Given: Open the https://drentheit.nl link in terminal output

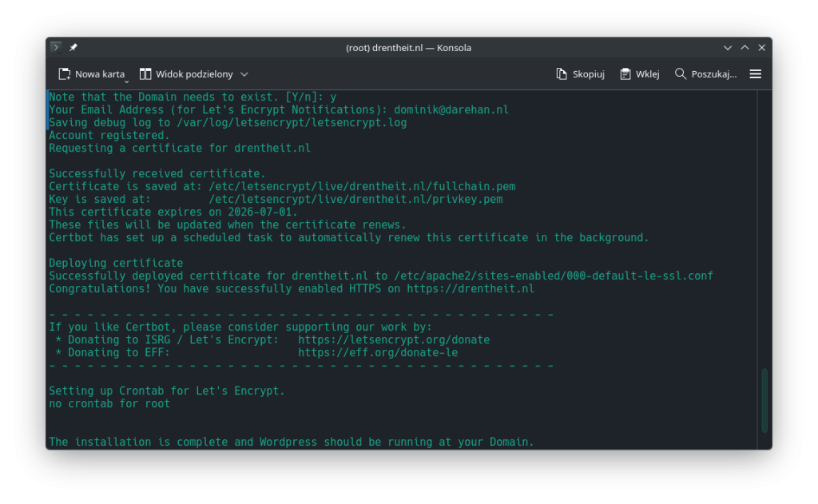Looking at the screenshot, I should click(470, 289).
